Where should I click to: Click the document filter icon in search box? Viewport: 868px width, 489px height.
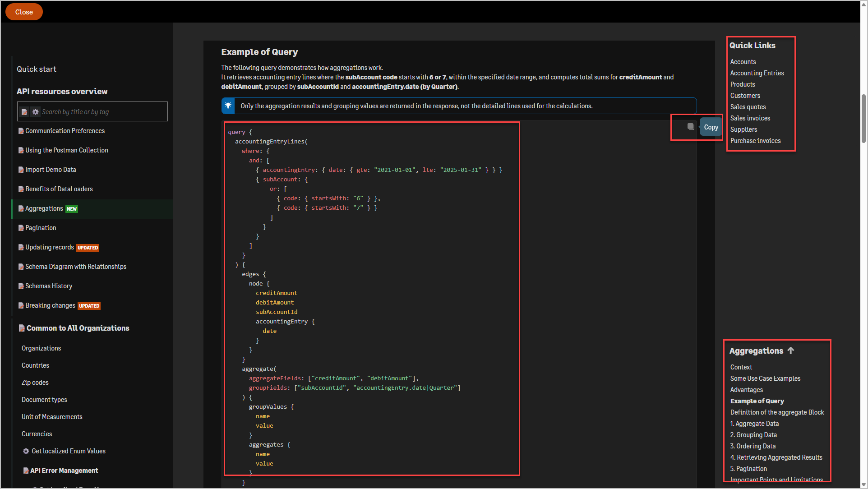24,112
